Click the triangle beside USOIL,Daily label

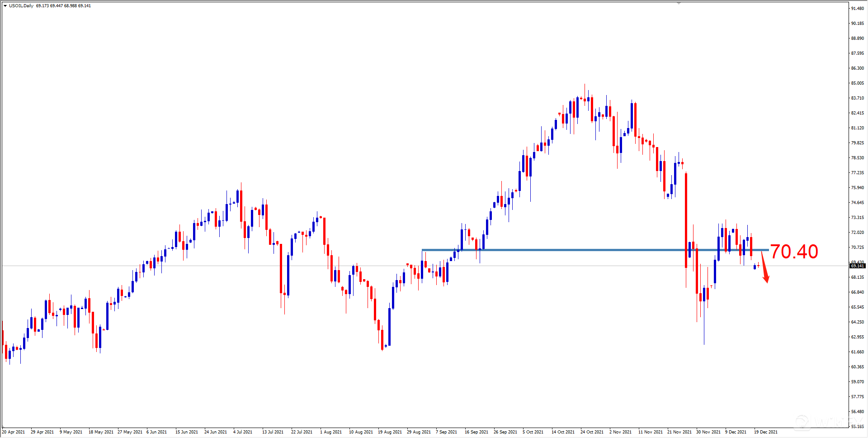pyautogui.click(x=5, y=6)
